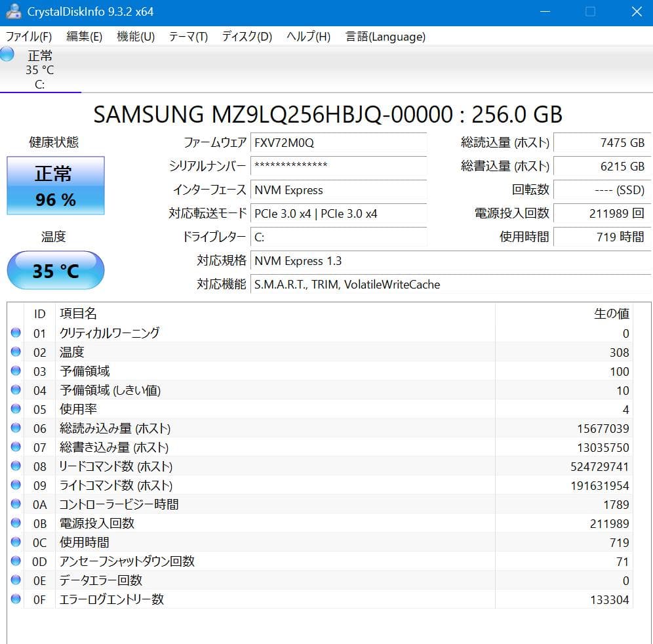Open the 機能(U) menu
This screenshot has width=653, height=644.
pyautogui.click(x=136, y=37)
